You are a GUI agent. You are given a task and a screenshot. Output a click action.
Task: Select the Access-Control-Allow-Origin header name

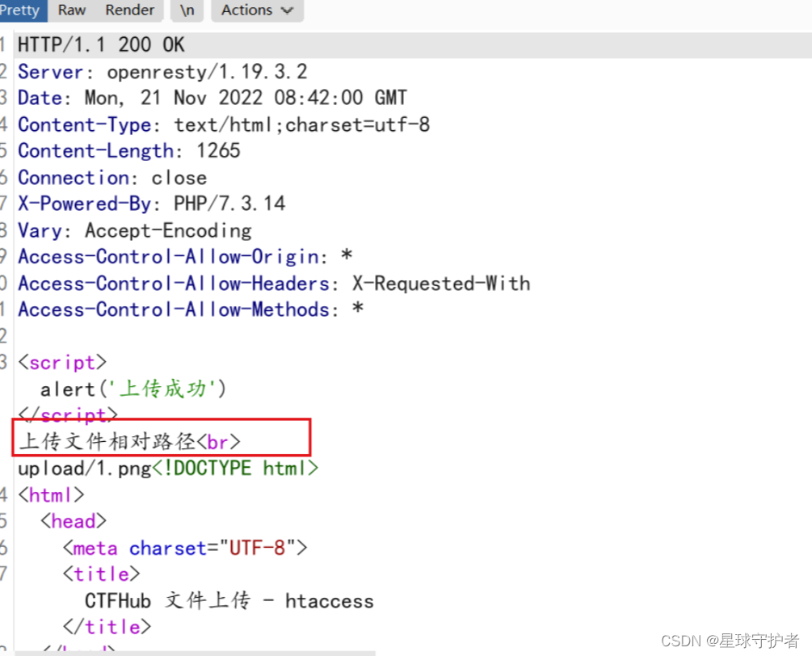[x=169, y=256]
